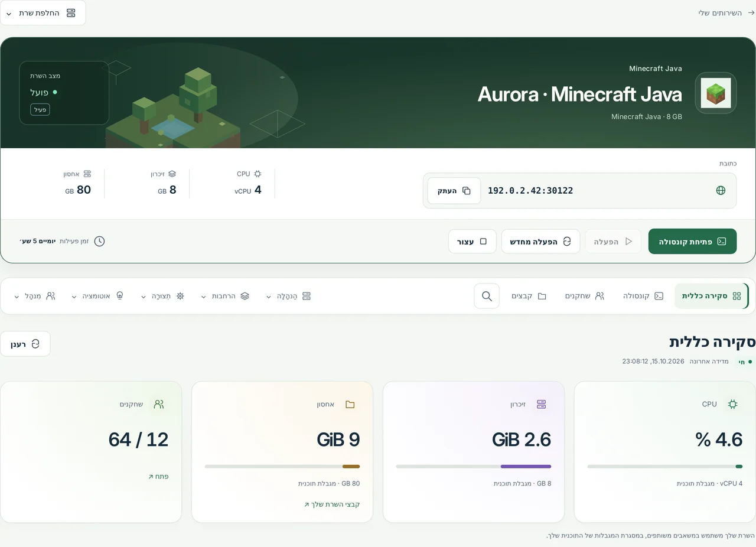Click the memory icon in the 2.6 GiB card

(542, 404)
